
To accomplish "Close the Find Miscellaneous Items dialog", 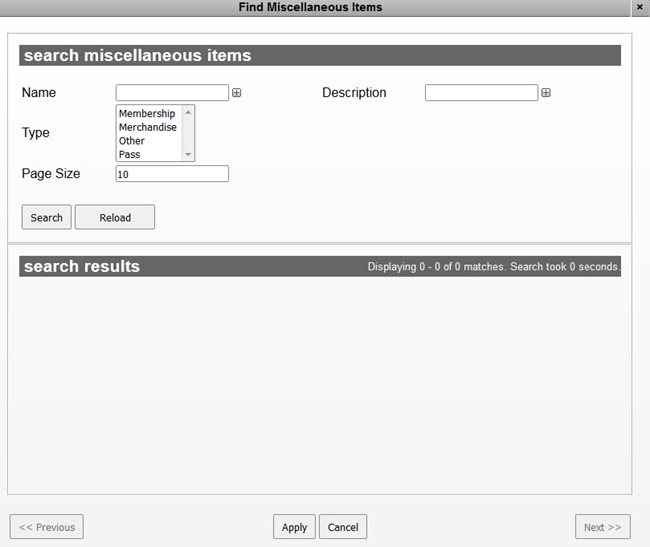I will 640,7.
